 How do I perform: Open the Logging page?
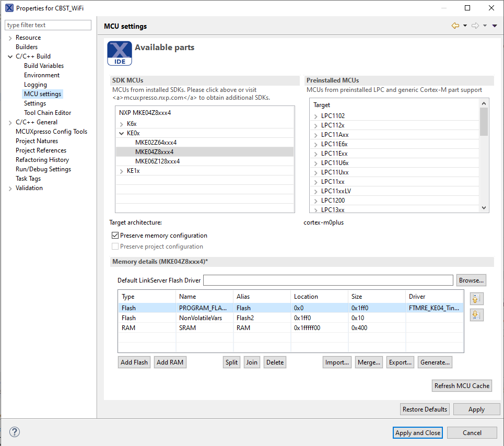36,85
